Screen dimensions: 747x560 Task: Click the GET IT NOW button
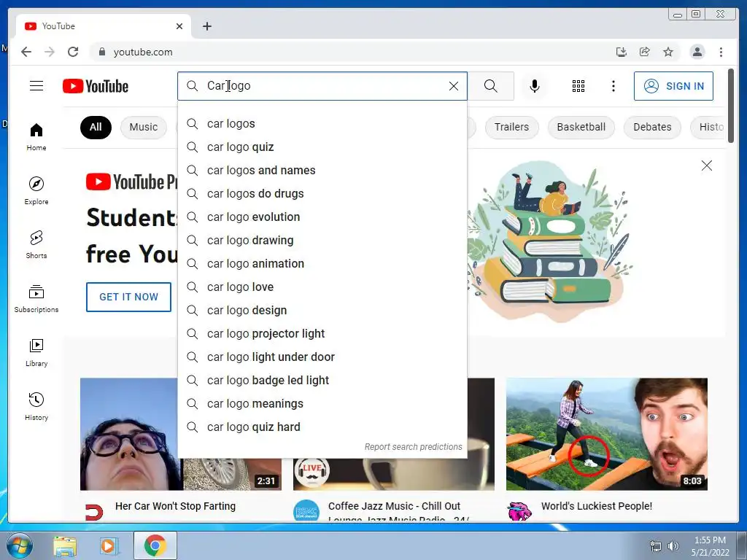click(x=128, y=297)
